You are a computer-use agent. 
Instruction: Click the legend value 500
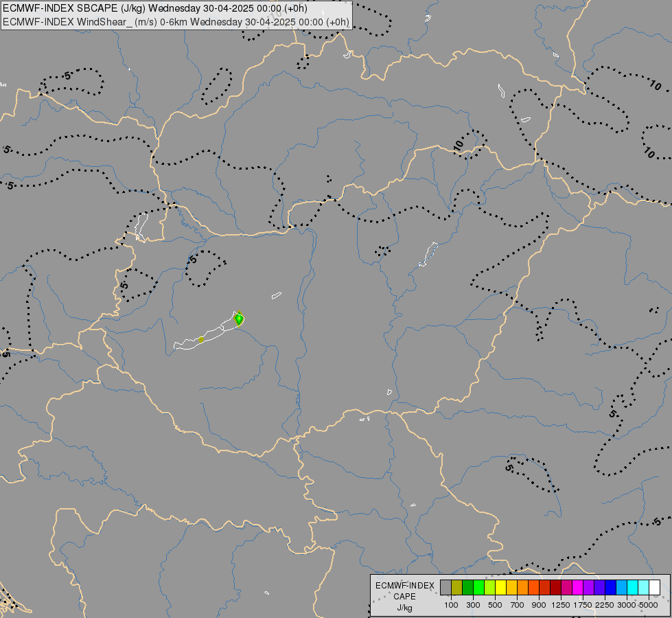point(495,605)
